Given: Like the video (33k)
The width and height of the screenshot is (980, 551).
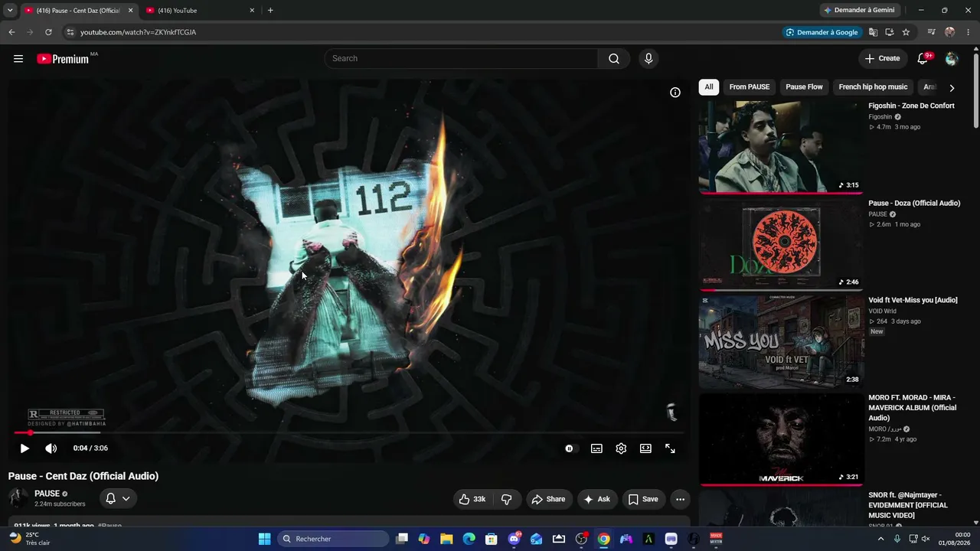Looking at the screenshot, I should 472,499.
